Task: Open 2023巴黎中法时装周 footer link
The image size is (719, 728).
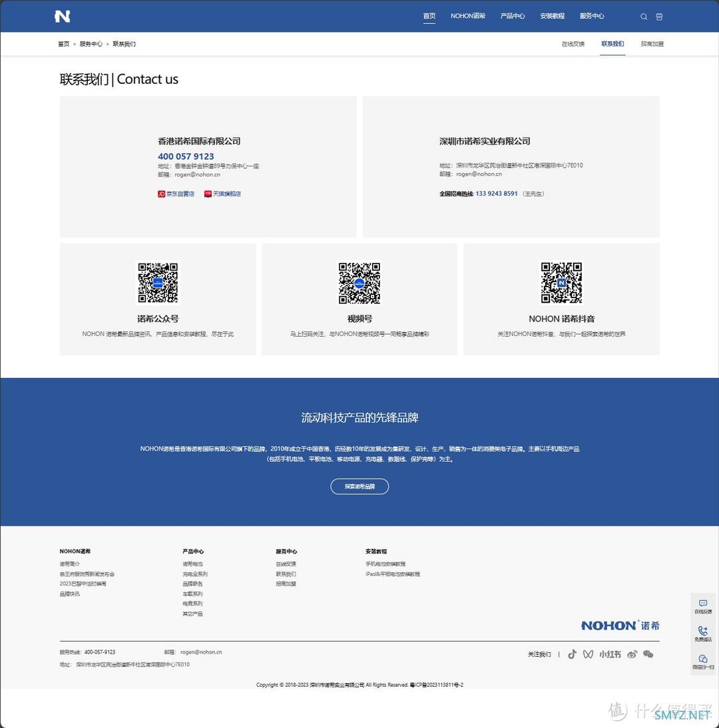Action: tap(83, 584)
